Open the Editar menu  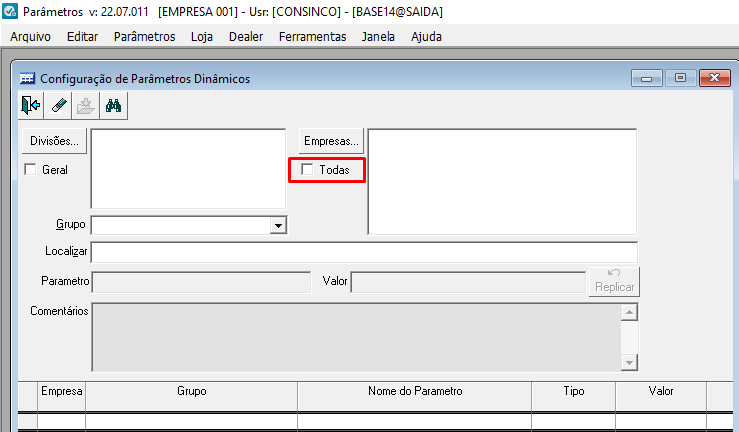click(82, 36)
